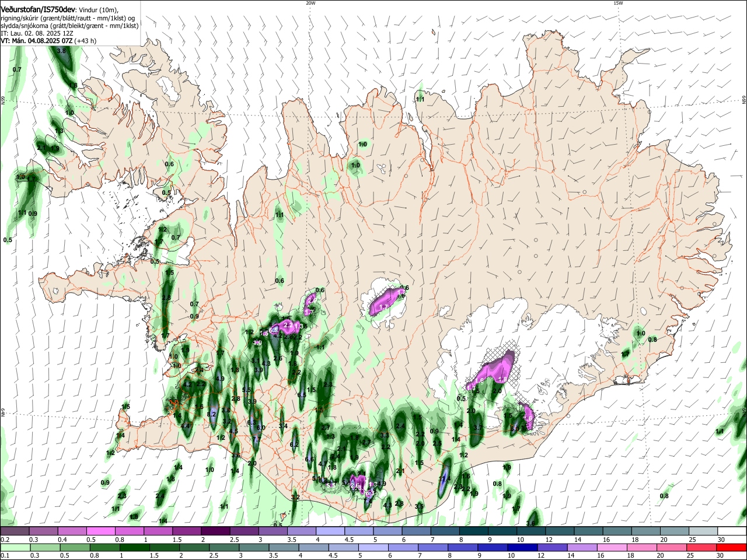This screenshot has height=560, width=747.
Task: Pick the pure red 30 swatch, lower legend row
Action: pos(732,547)
